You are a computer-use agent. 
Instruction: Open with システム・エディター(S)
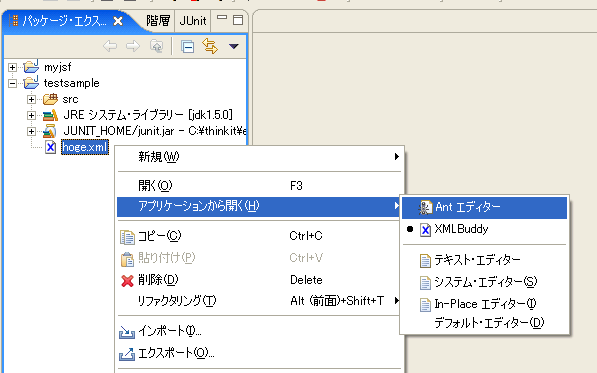[x=484, y=282]
